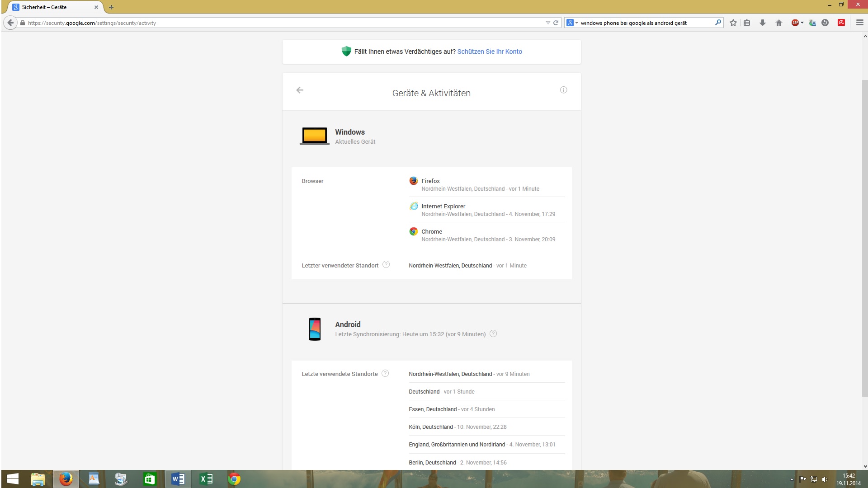Image resolution: width=868 pixels, height=488 pixels.
Task: Click help icon beside Letzte Synchronisierung
Action: pyautogui.click(x=493, y=333)
